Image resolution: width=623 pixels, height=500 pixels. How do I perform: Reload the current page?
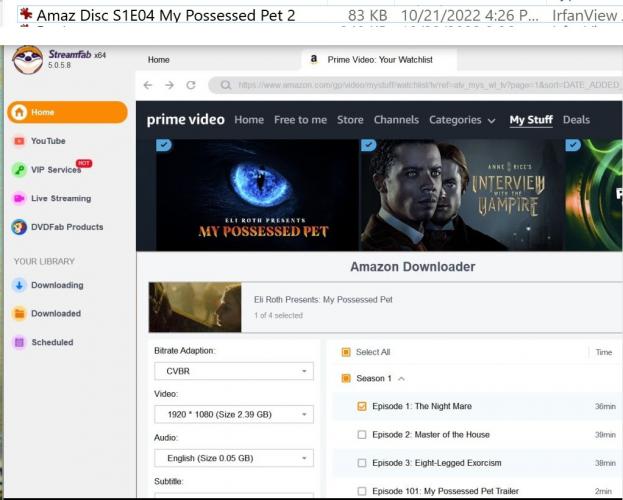tap(191, 85)
